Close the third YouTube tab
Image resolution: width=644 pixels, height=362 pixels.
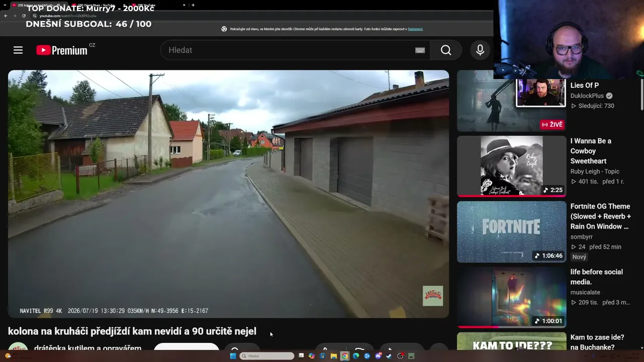[x=184, y=5]
